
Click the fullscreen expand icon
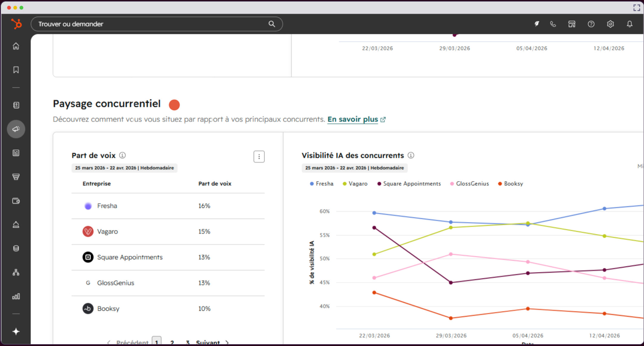tap(637, 8)
